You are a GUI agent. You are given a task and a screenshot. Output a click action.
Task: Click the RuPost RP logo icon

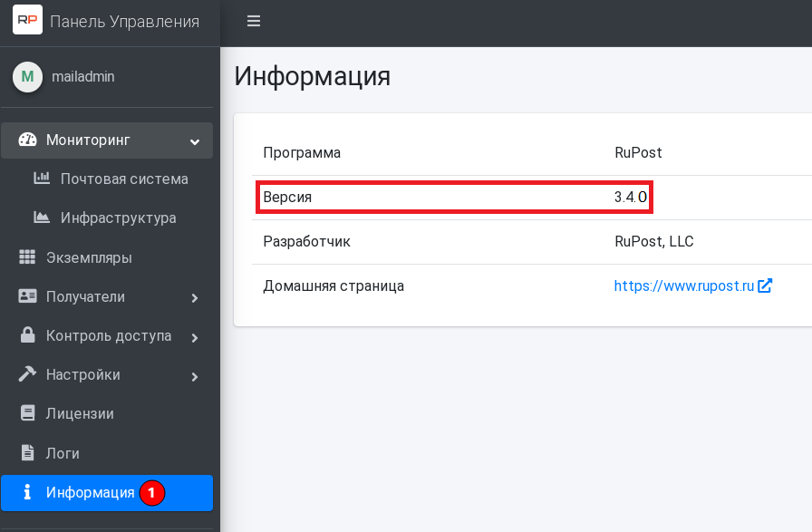(x=27, y=21)
